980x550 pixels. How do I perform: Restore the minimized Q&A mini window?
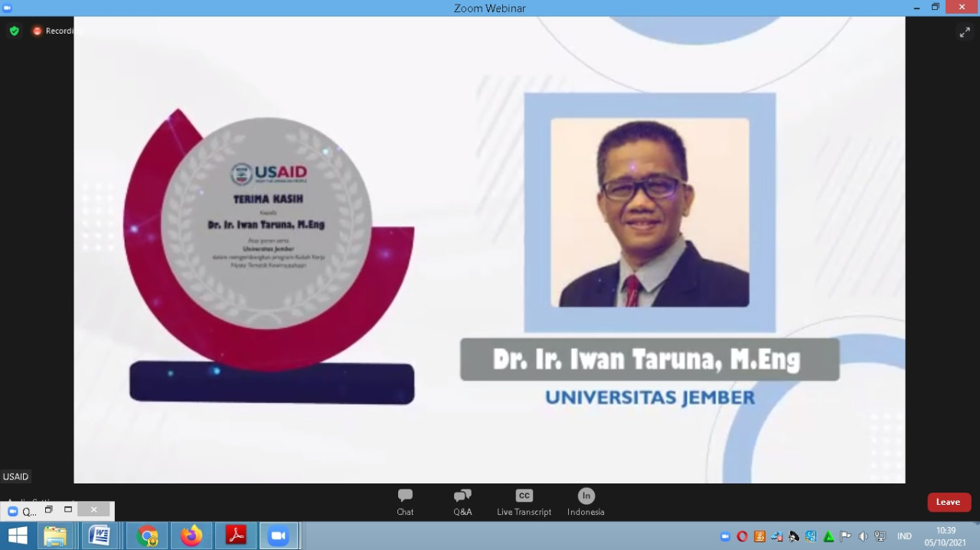[x=48, y=510]
